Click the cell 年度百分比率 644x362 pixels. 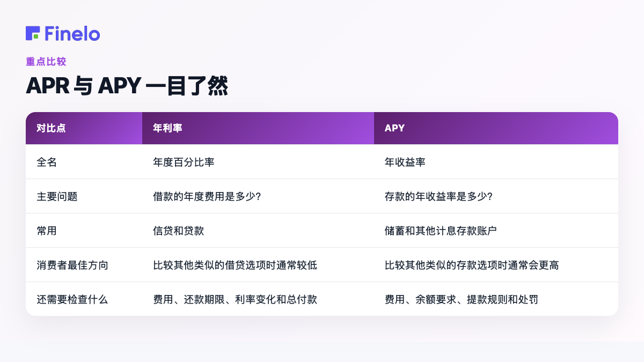click(x=184, y=162)
